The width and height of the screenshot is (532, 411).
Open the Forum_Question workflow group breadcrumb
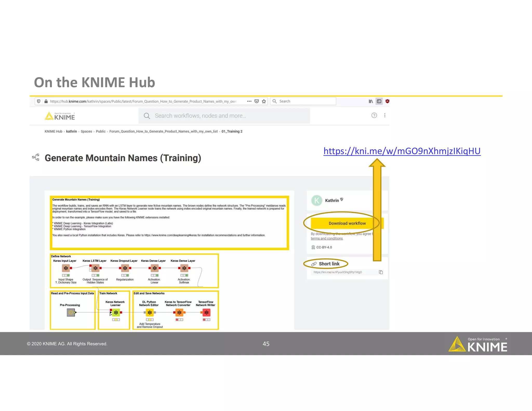(x=163, y=131)
